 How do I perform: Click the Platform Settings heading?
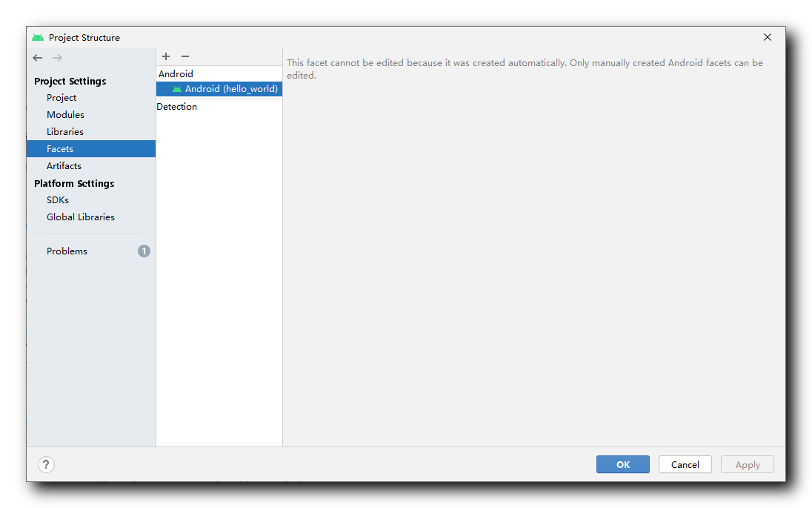[x=74, y=183]
